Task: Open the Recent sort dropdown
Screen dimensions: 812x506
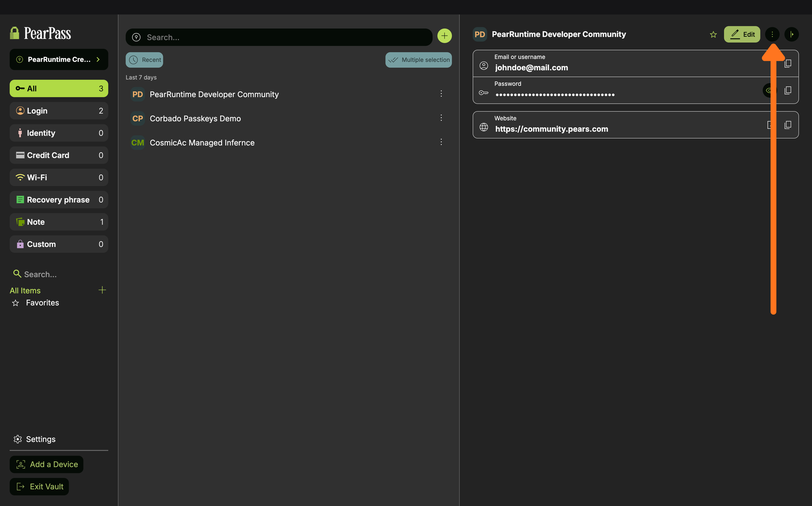Action: pos(144,60)
